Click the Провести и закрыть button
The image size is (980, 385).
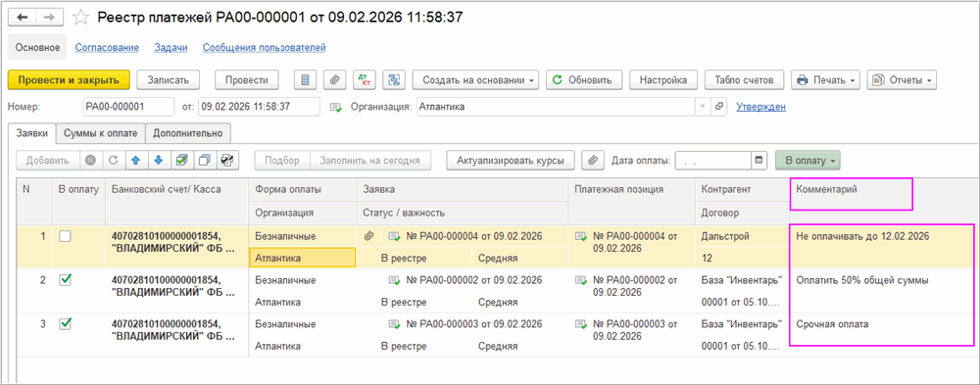pyautogui.click(x=69, y=80)
